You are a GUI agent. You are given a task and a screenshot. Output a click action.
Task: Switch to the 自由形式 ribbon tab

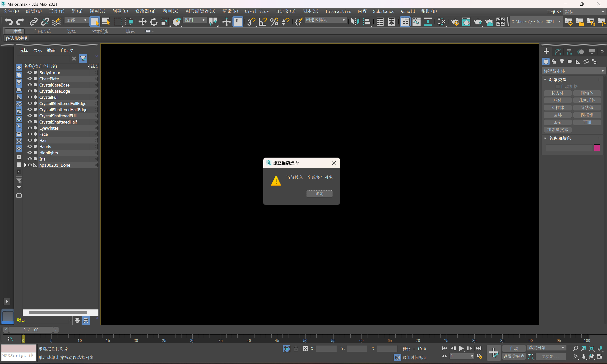coord(42,31)
